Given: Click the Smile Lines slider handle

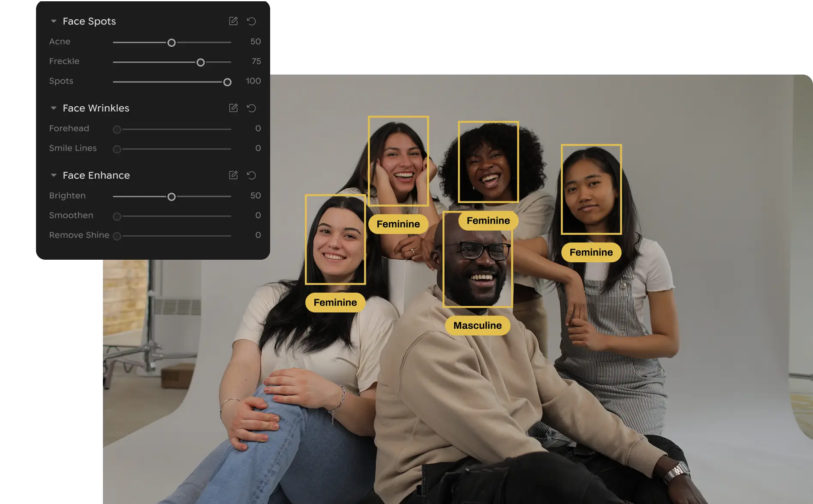Looking at the screenshot, I should pos(117,149).
